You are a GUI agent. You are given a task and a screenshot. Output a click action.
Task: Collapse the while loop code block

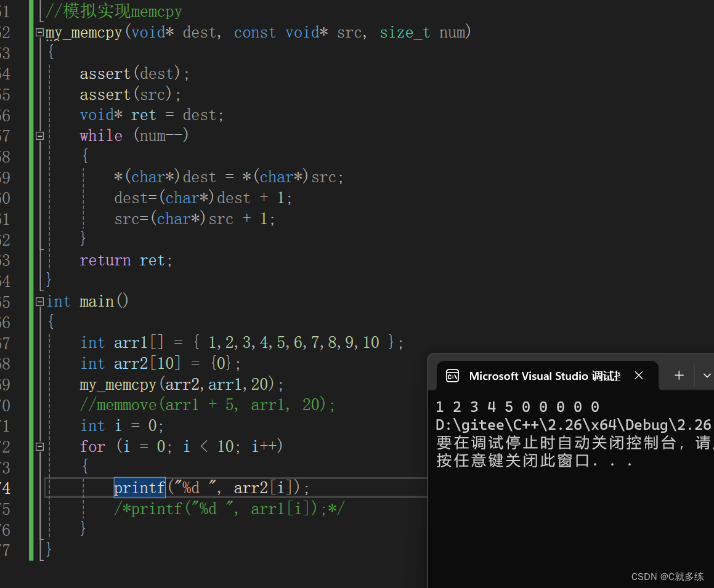(39, 135)
